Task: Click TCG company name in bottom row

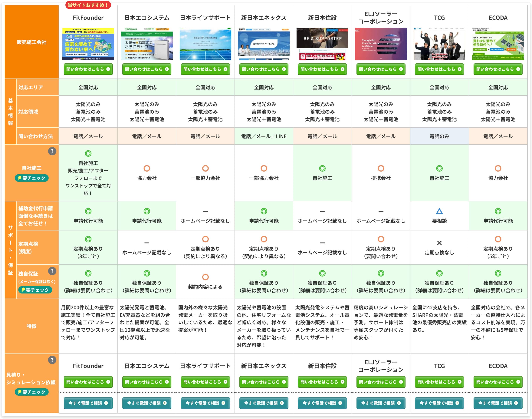Action: coord(439,366)
